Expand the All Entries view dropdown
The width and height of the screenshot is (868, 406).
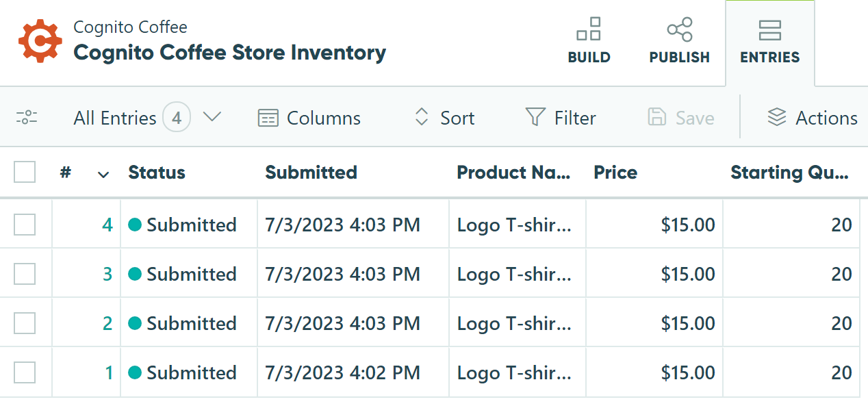pyautogui.click(x=212, y=117)
